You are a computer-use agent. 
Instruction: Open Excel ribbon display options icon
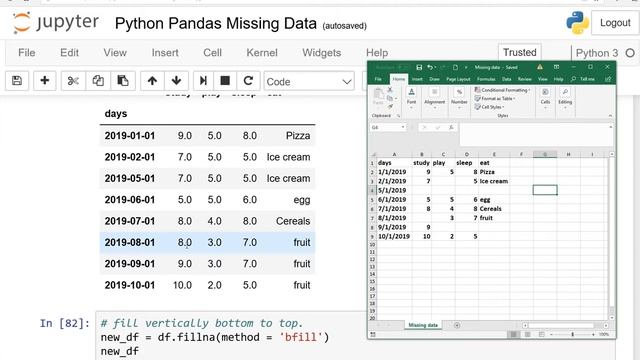556,67
